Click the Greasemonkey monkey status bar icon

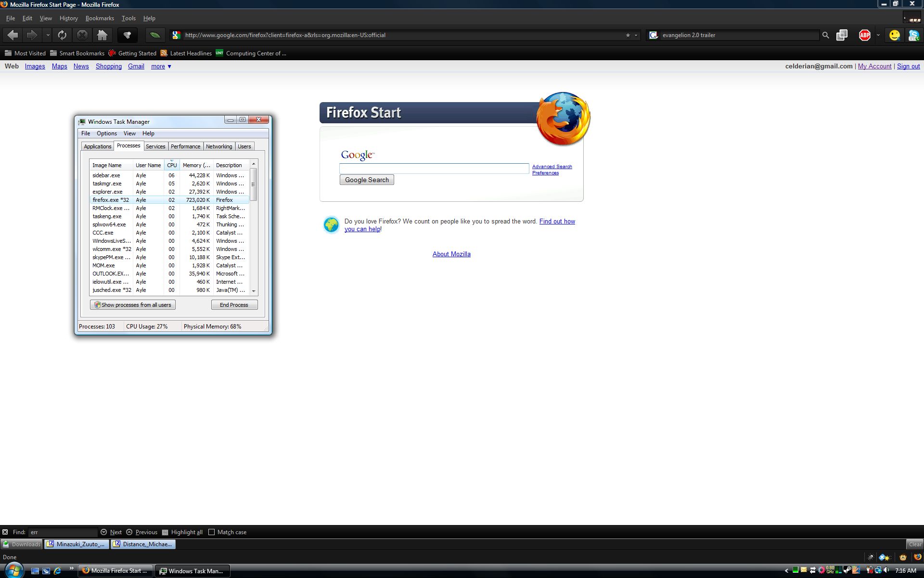point(903,557)
